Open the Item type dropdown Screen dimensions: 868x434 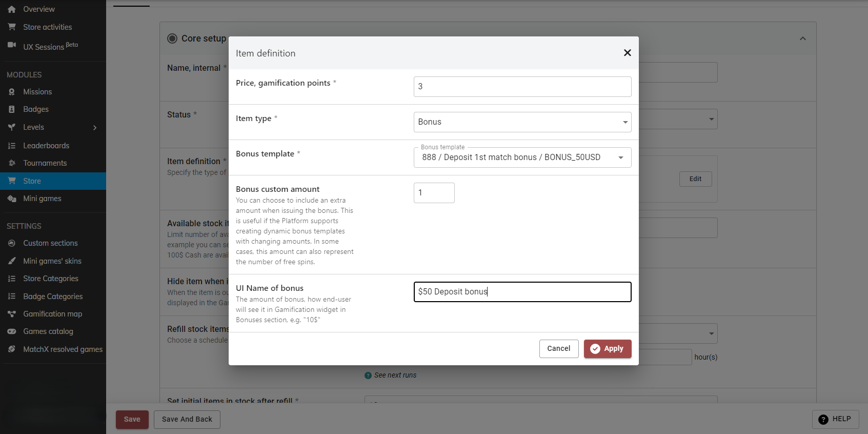(x=522, y=122)
